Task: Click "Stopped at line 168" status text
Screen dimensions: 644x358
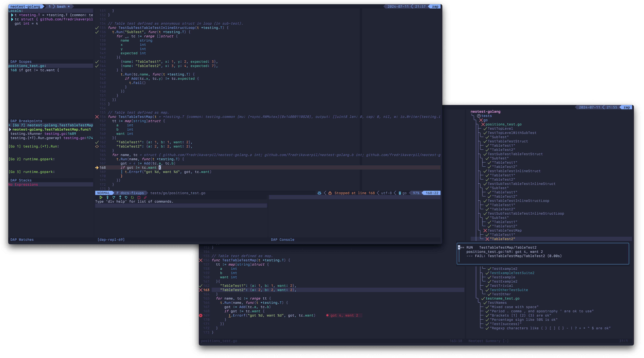Action: [x=355, y=193]
